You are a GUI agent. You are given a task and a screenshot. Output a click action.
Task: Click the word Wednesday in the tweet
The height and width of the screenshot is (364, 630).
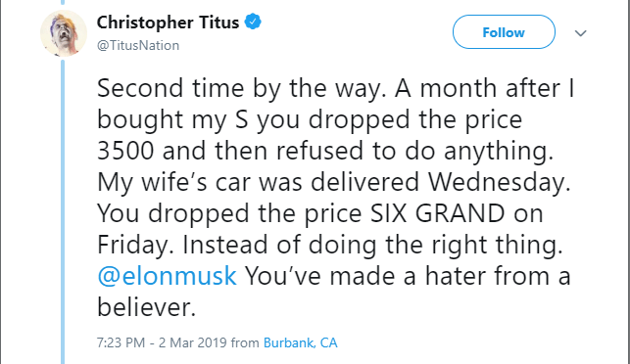pyautogui.click(x=500, y=182)
